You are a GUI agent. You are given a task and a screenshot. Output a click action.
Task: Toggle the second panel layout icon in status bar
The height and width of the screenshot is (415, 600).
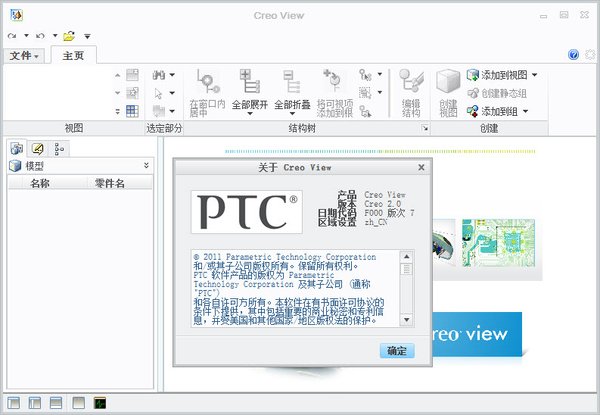point(35,403)
